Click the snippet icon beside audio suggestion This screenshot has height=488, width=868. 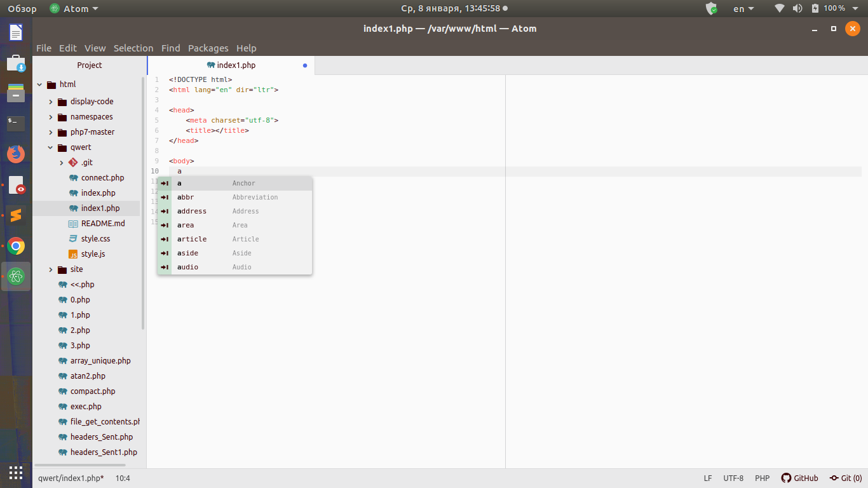(x=165, y=267)
